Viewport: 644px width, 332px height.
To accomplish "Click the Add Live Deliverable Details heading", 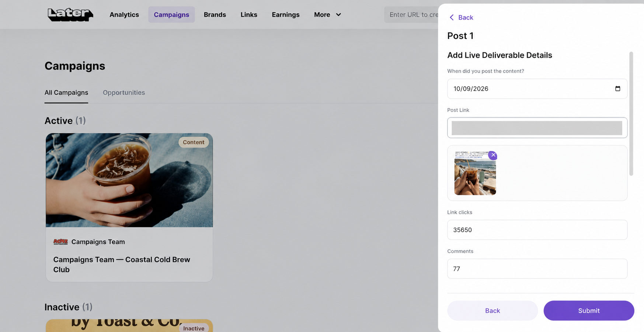I will (499, 55).
